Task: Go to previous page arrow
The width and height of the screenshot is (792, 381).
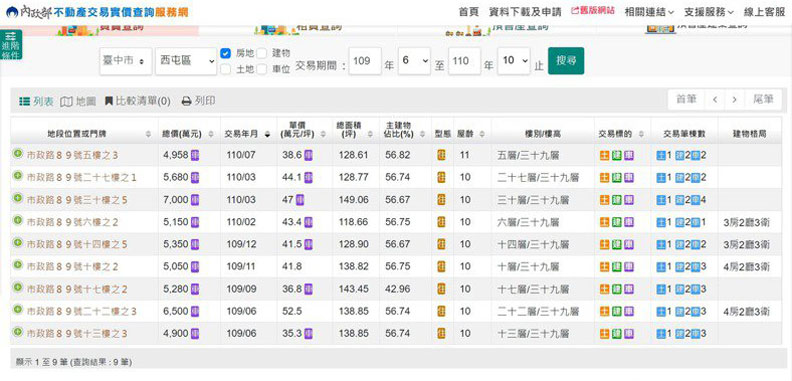Action: pos(715,100)
